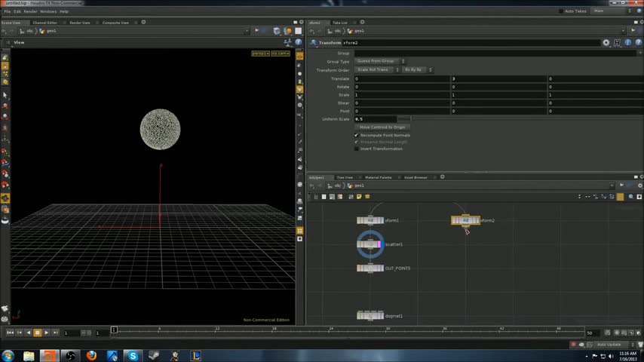Open the persp1 viewport menu
The height and width of the screenshot is (362, 644).
(259, 54)
